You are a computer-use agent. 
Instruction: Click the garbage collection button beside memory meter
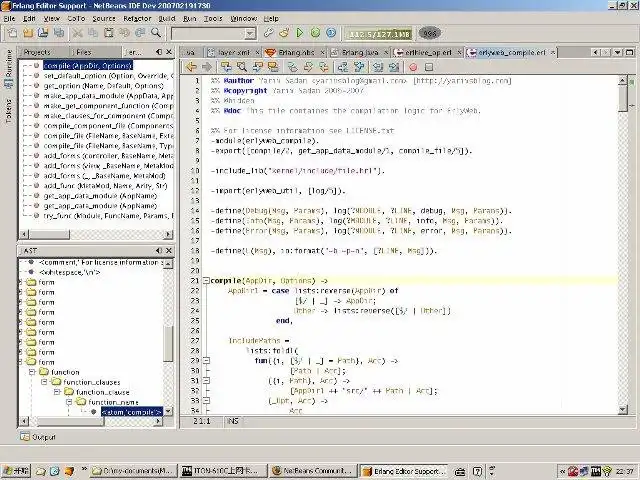point(430,33)
